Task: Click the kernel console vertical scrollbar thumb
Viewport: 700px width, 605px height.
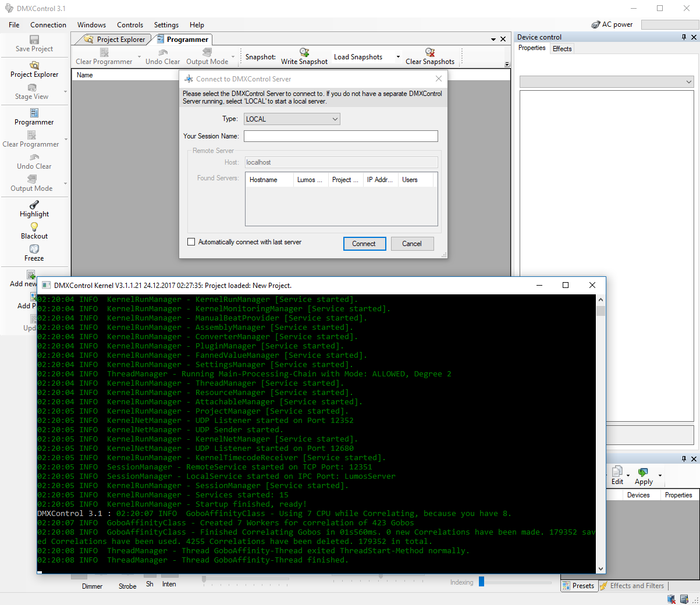Action: click(x=601, y=311)
